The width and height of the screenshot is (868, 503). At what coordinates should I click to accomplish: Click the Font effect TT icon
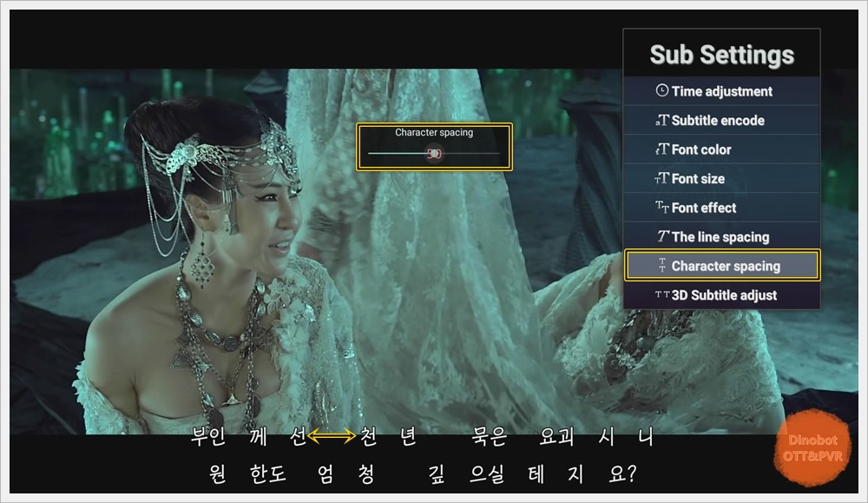point(662,207)
